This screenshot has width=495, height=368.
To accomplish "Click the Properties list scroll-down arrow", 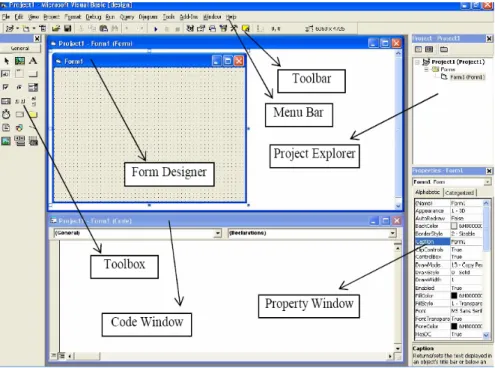I will [486, 335].
